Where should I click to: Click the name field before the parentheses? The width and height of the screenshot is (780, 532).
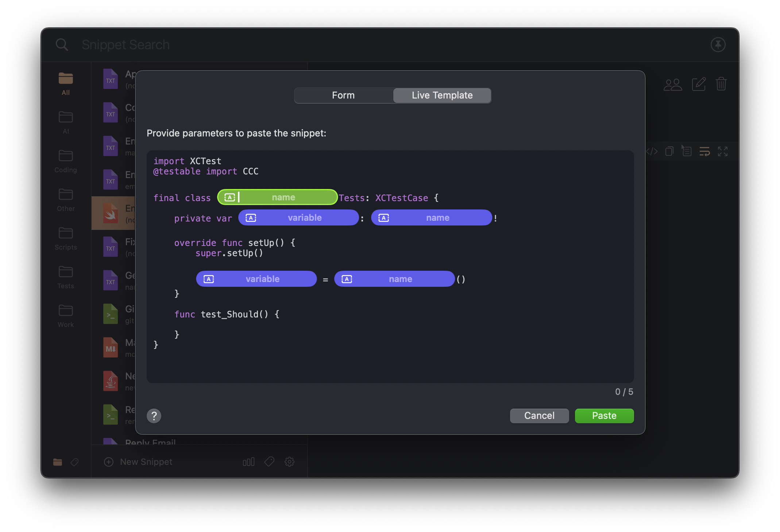(x=394, y=279)
